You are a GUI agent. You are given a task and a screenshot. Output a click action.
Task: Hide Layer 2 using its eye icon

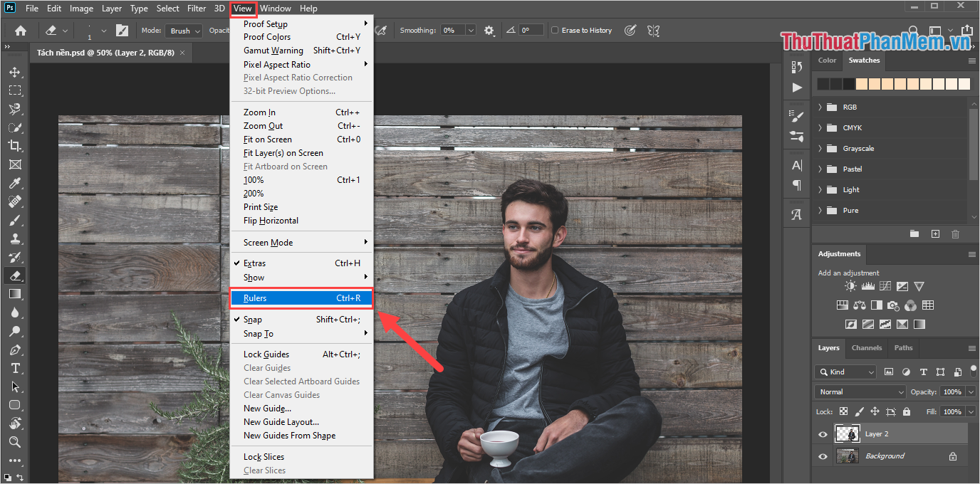tap(823, 434)
